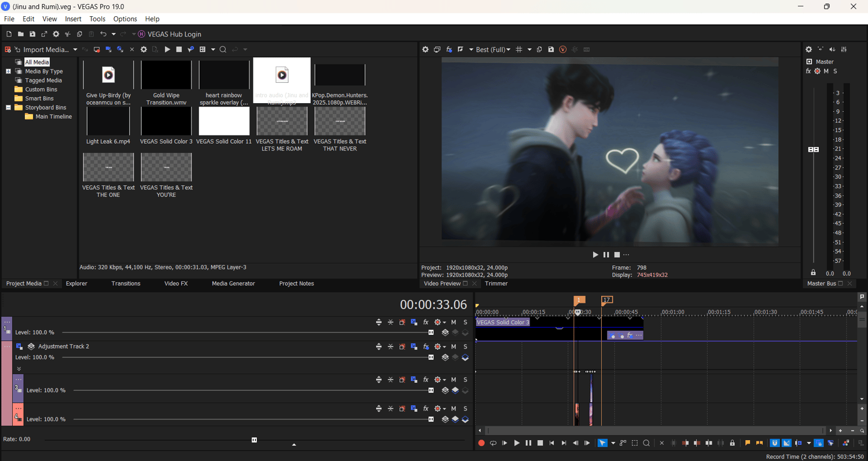Open Master FX button on Master Bus
This screenshot has height=461, width=868.
[808, 71]
